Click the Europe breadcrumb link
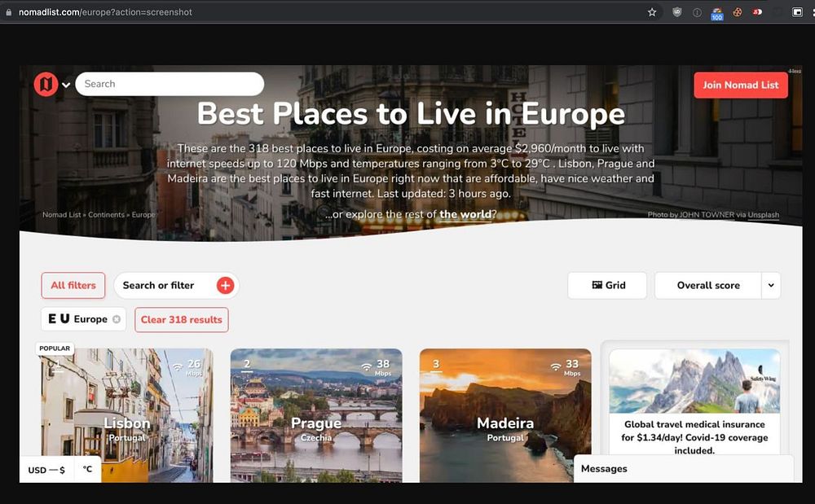 click(143, 215)
